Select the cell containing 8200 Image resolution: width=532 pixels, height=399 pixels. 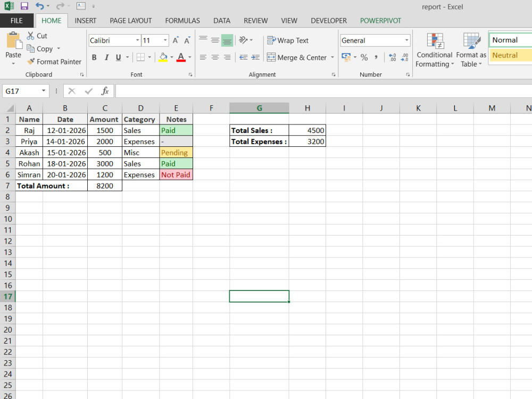point(105,186)
